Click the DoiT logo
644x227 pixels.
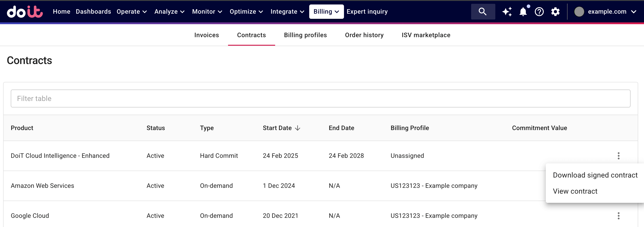pos(25,11)
